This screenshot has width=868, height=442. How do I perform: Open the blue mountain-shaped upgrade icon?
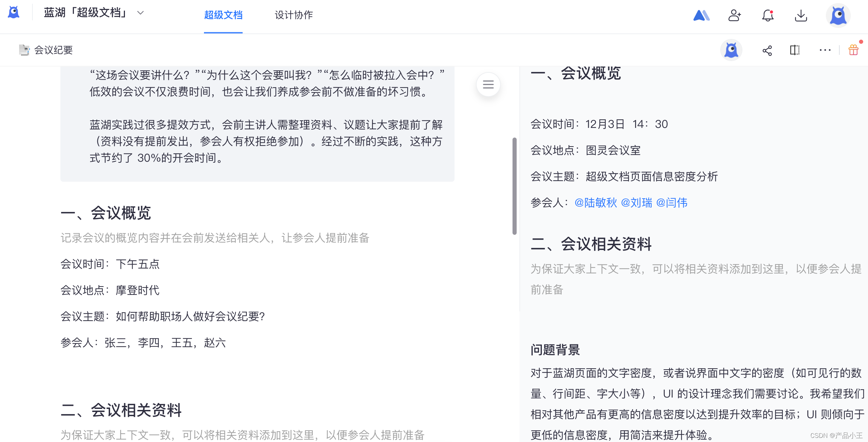(701, 16)
